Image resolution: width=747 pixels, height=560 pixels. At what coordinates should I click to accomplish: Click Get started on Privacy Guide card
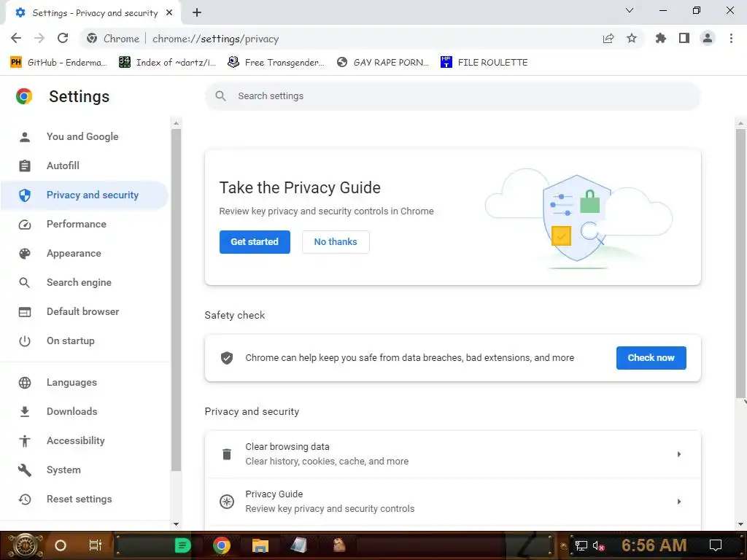click(x=255, y=242)
